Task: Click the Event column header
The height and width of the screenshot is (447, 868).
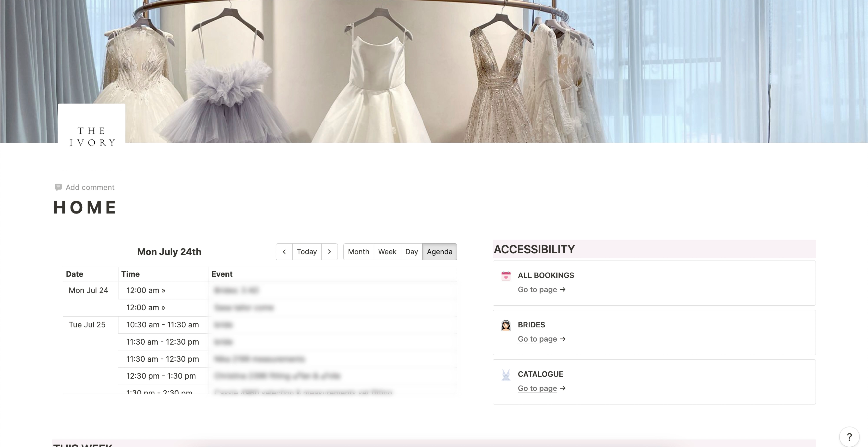Action: point(333,274)
